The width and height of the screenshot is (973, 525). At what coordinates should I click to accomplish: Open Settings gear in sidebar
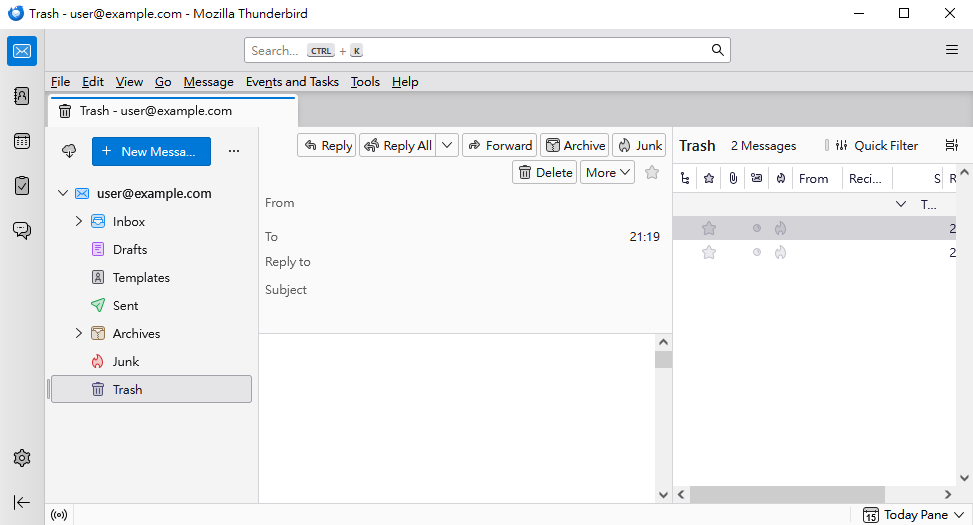pyautogui.click(x=22, y=458)
